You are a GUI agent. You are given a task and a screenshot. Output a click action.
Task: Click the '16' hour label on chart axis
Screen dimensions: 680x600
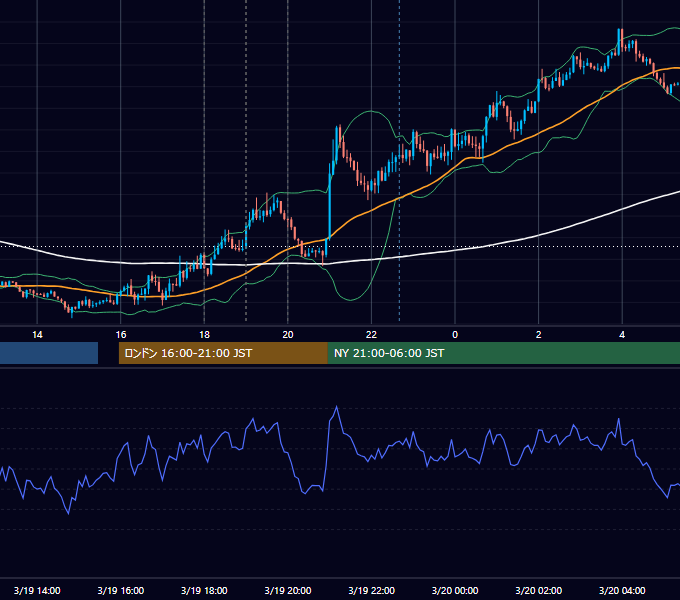(x=121, y=335)
